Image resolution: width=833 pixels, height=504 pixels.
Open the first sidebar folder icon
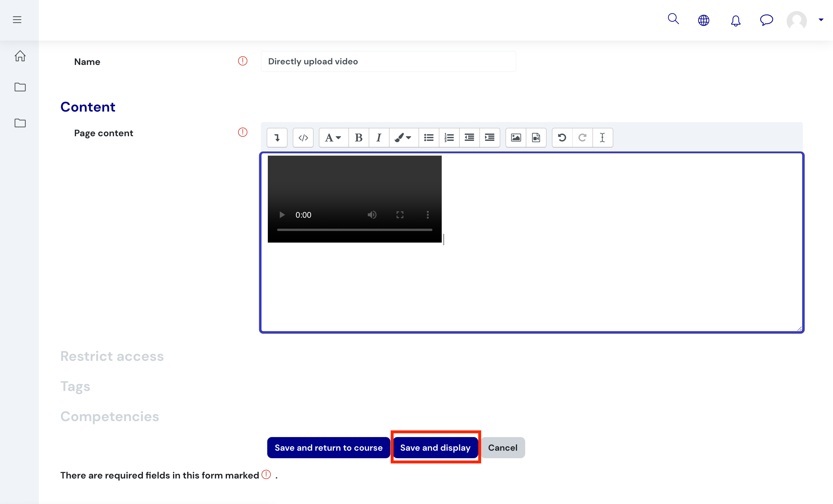(x=20, y=87)
